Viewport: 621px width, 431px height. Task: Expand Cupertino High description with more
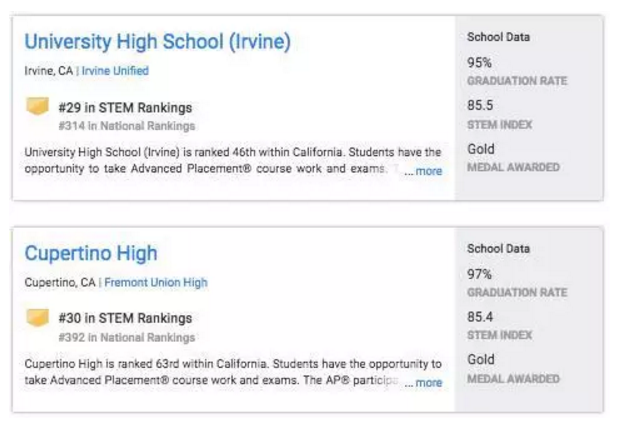pos(428,382)
